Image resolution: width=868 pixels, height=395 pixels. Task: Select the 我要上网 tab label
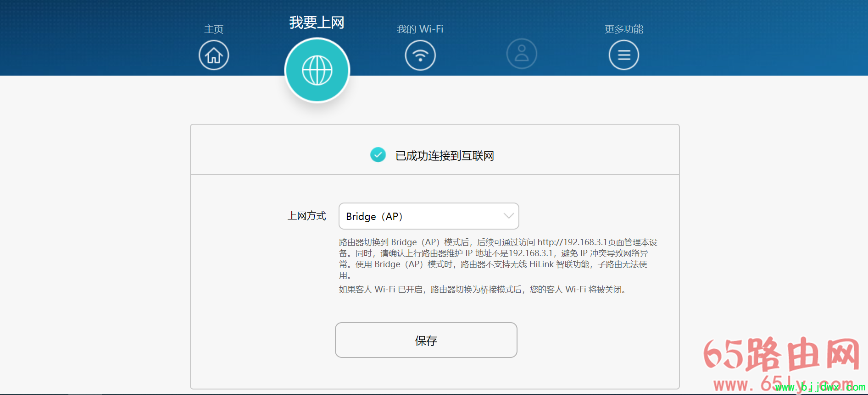[317, 22]
